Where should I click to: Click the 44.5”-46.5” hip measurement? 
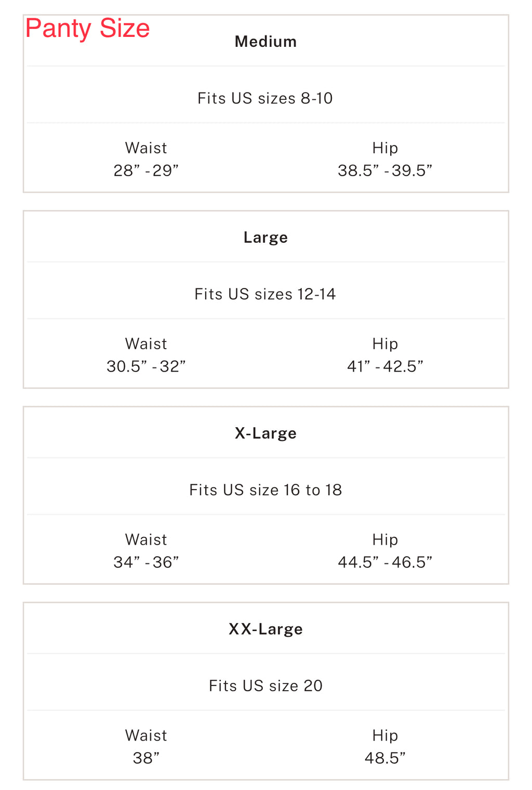385,562
